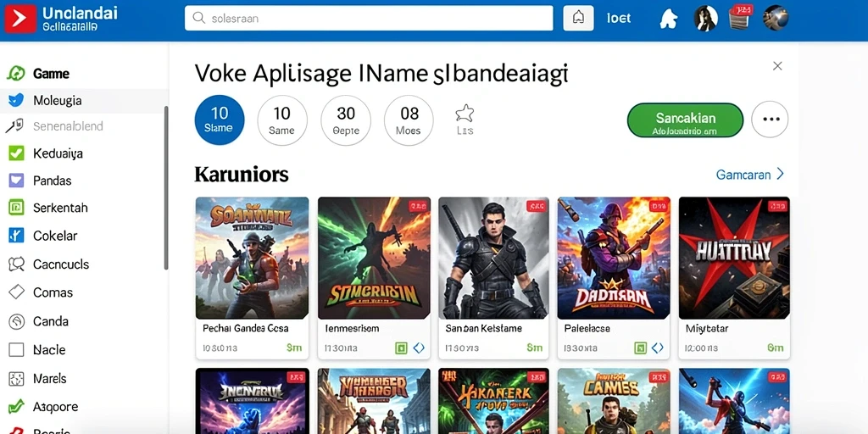Open the Sandan Kelstame game thumbnail

click(494, 258)
